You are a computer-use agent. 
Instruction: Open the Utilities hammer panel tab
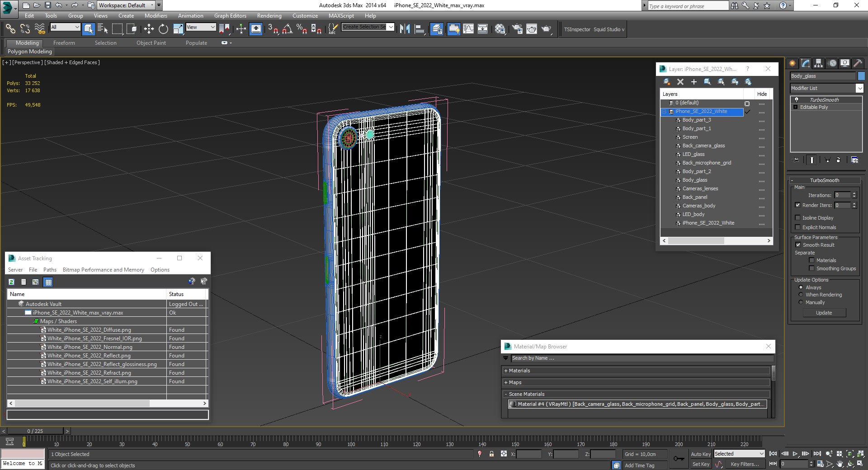point(858,63)
